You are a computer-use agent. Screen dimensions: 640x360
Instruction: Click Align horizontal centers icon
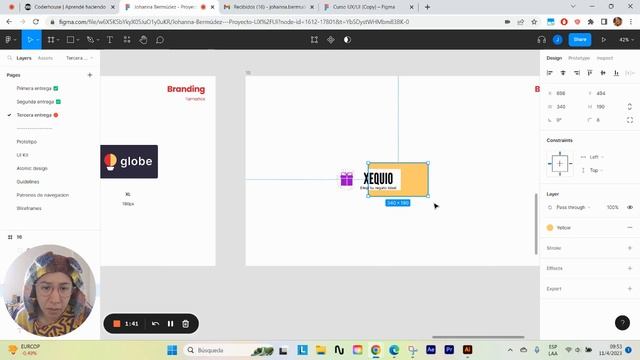pos(563,73)
